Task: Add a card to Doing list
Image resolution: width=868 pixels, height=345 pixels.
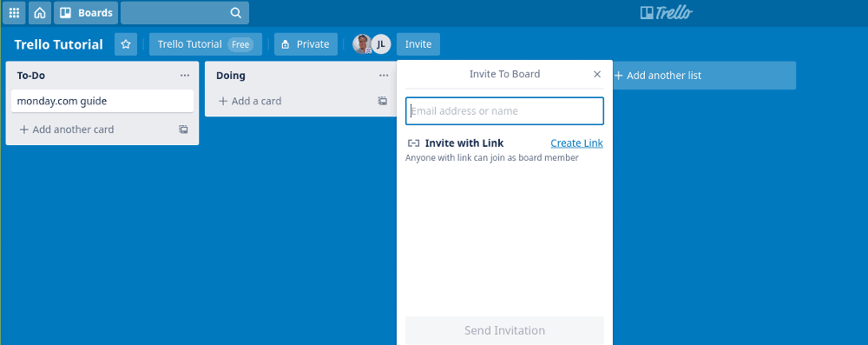Action: (250, 101)
